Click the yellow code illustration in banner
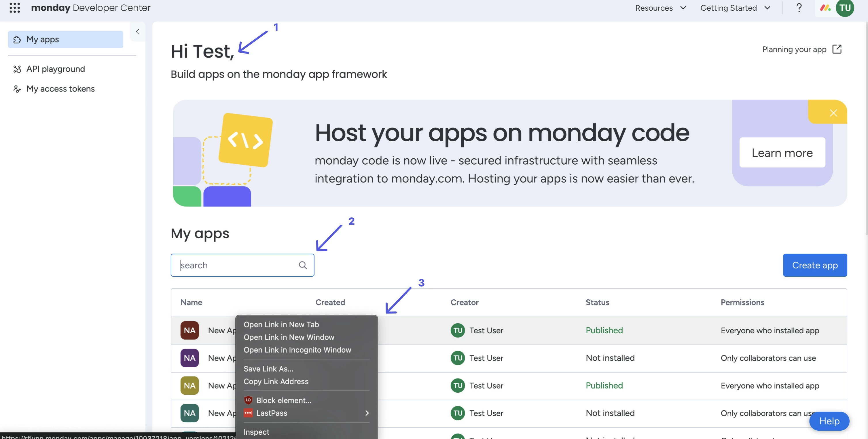 tap(245, 140)
